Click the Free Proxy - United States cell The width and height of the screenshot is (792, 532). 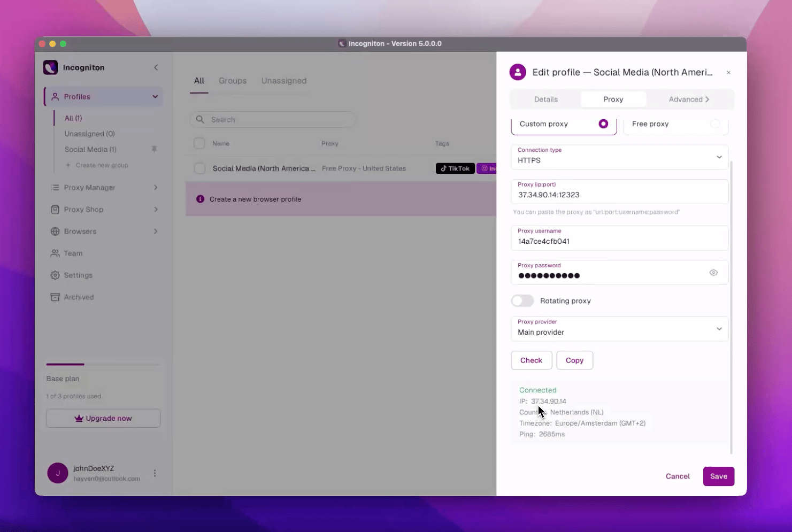coord(364,168)
